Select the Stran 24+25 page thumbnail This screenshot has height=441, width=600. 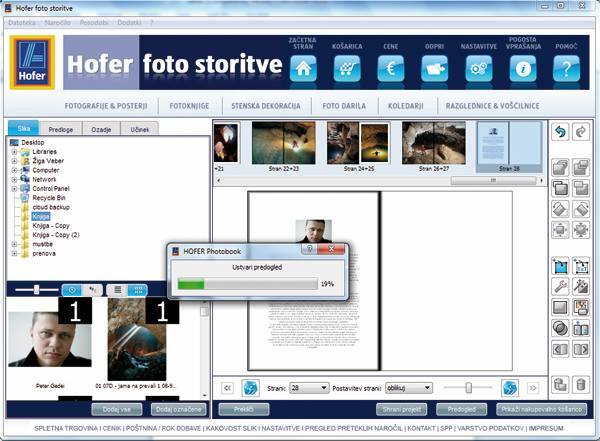pos(359,146)
